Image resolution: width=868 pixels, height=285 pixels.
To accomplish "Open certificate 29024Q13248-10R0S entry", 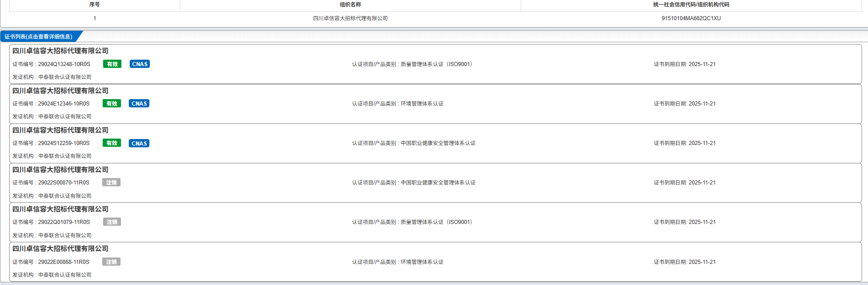I will pyautogui.click(x=435, y=64).
